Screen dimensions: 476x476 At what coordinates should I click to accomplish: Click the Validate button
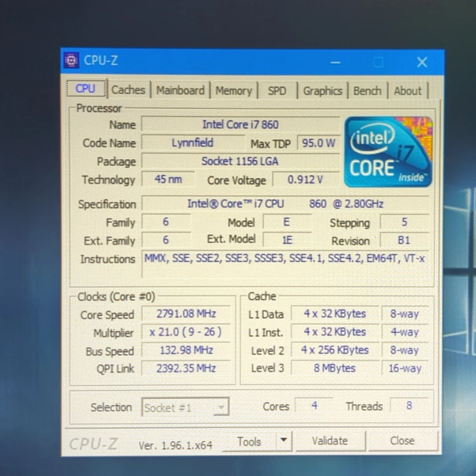(x=330, y=440)
